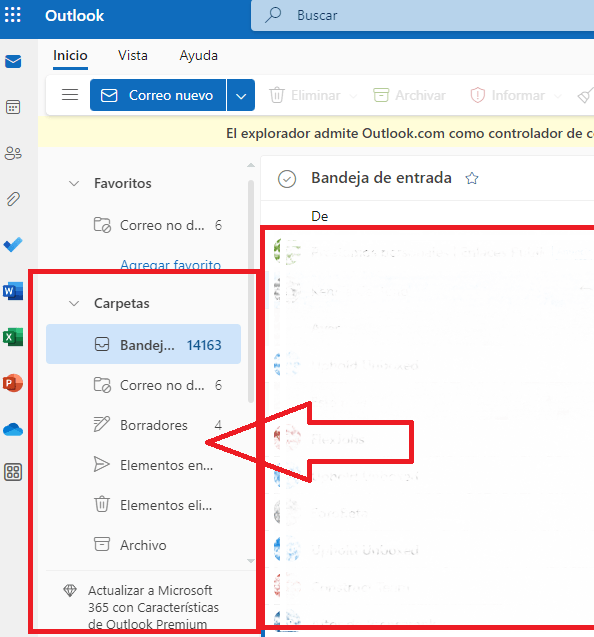
Task: Open the People contacts icon
Action: 13,153
